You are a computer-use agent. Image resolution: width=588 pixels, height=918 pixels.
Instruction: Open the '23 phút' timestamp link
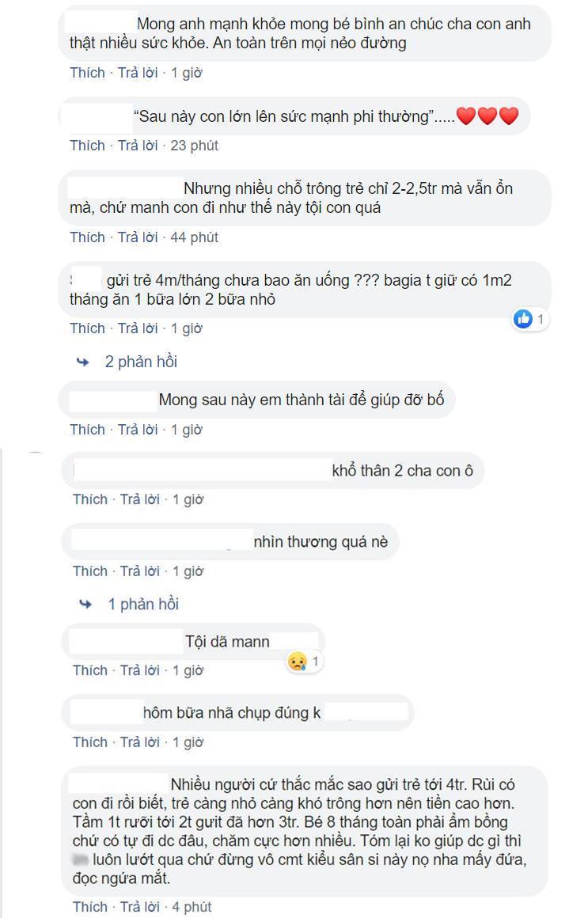click(195, 145)
